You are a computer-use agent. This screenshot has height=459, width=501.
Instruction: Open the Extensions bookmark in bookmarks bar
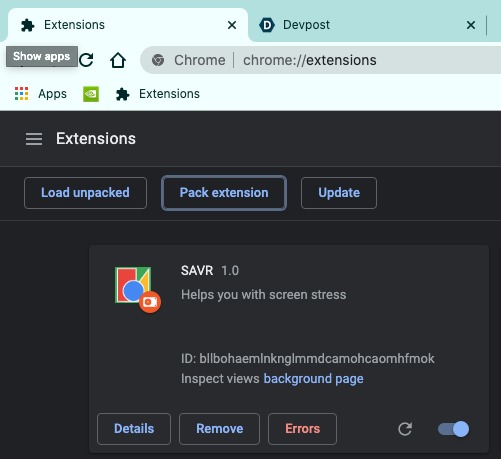point(157,94)
